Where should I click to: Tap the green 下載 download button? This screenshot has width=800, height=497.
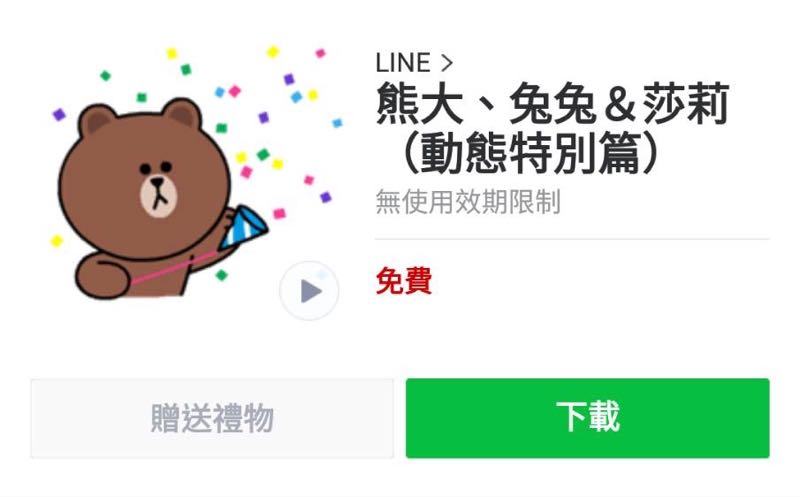tap(587, 418)
